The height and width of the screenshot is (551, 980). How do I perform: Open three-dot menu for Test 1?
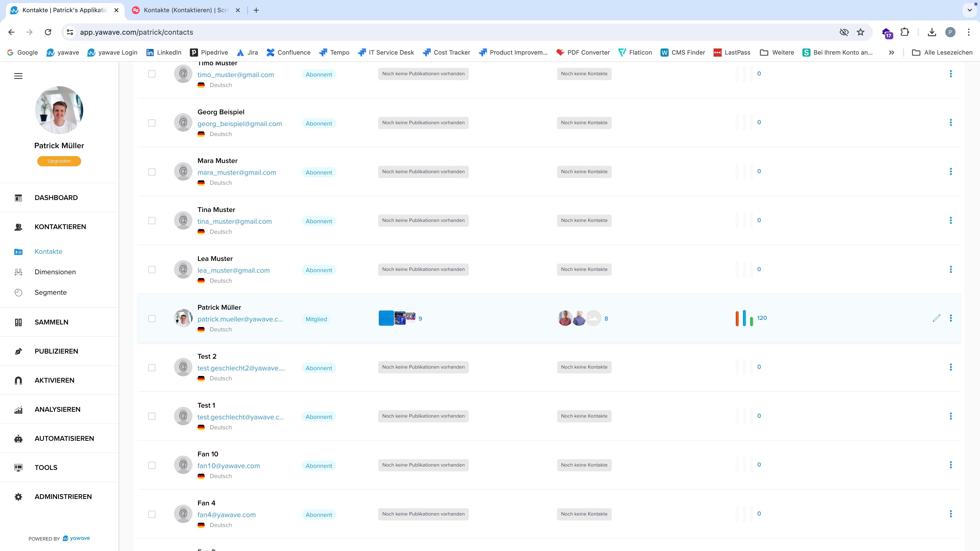[950, 416]
